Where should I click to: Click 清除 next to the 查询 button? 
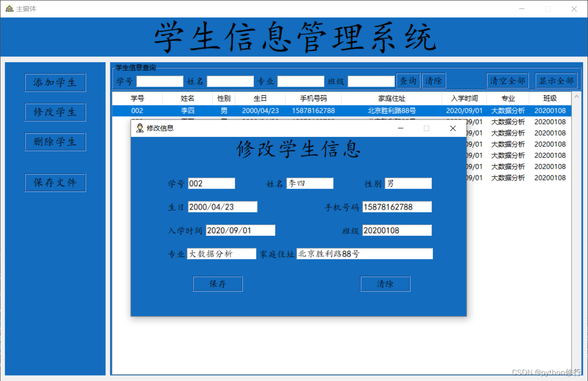click(x=434, y=80)
